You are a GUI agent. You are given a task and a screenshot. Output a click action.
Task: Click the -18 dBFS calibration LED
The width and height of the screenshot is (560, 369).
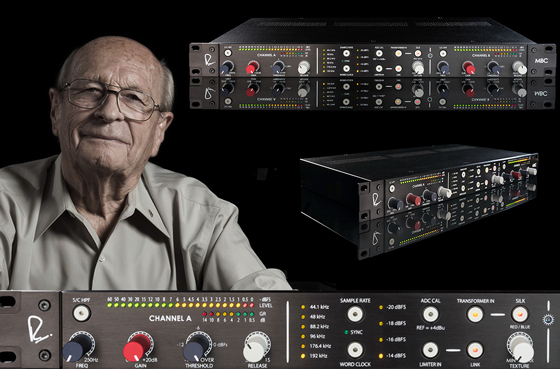coord(381,323)
